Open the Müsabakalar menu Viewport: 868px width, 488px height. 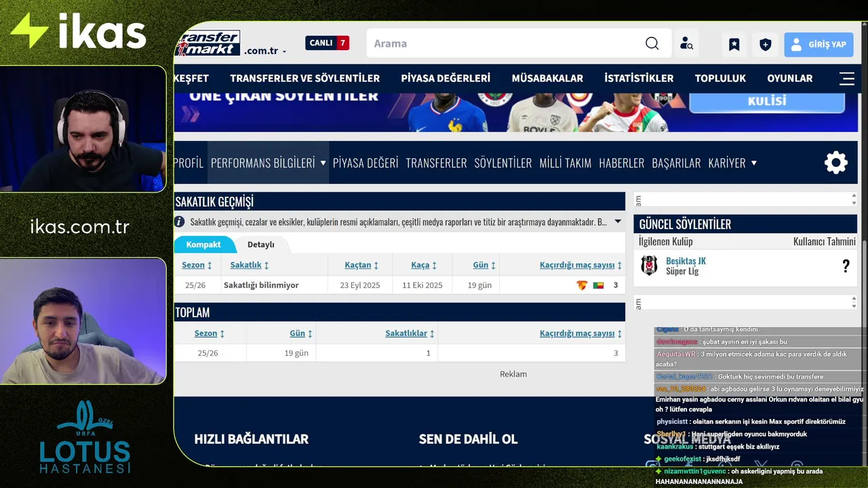[547, 78]
